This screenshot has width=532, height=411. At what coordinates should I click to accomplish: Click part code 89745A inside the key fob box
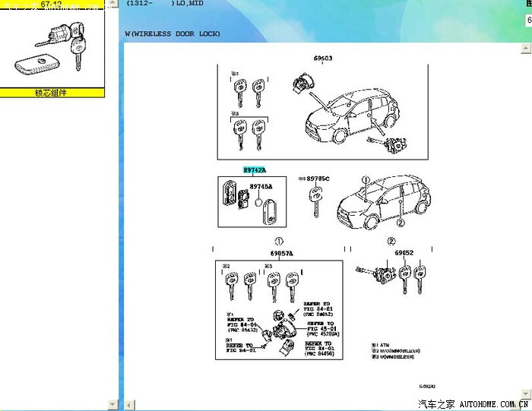click(x=261, y=185)
